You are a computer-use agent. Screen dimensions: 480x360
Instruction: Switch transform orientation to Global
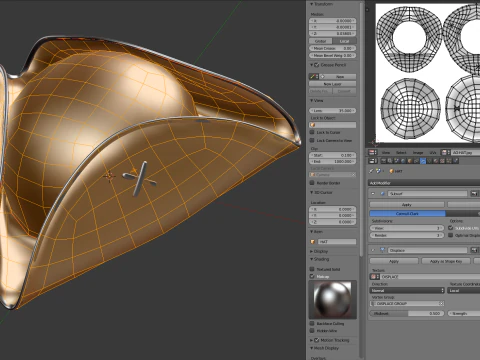click(321, 41)
